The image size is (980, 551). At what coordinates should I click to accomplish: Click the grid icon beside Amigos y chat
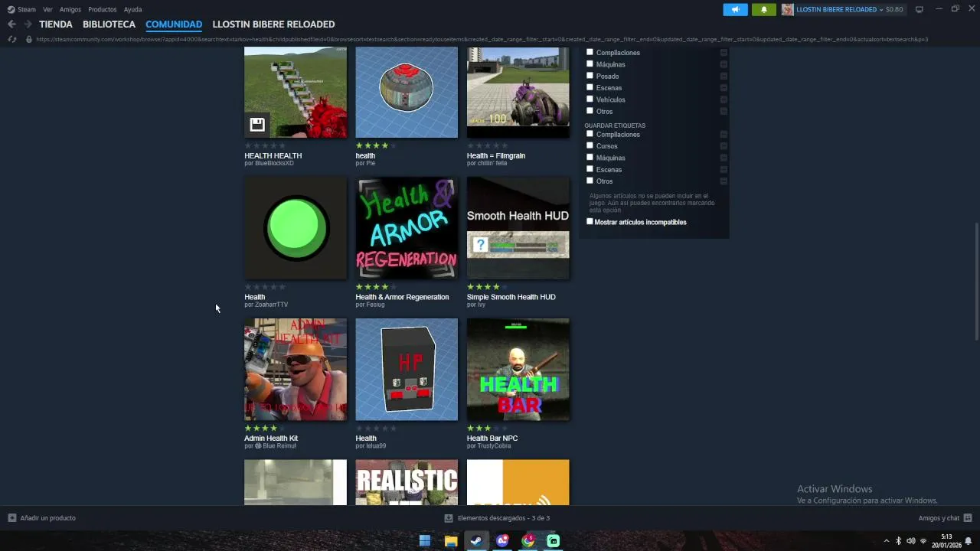[968, 518]
